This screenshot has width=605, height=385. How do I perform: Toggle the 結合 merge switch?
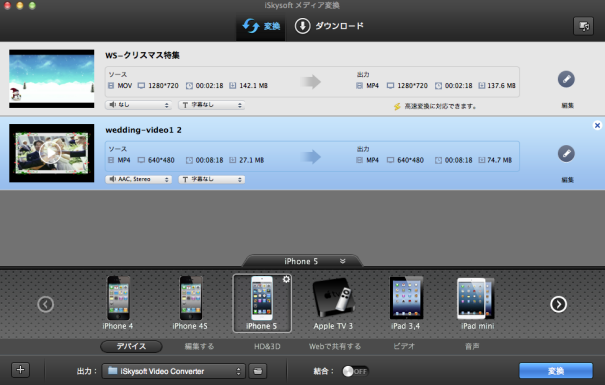coord(355,371)
